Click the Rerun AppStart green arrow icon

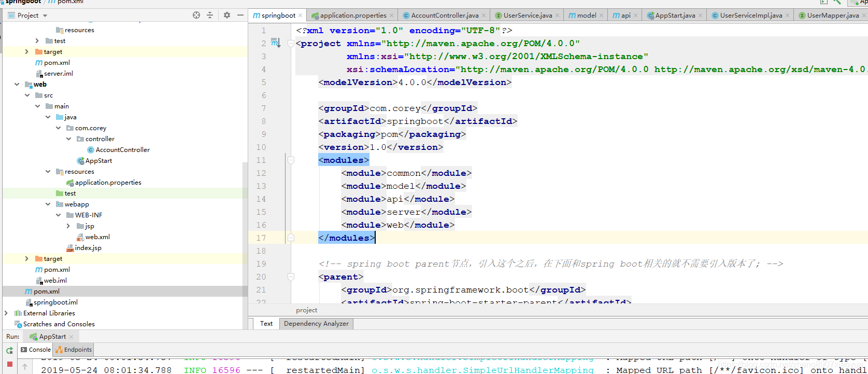[9, 351]
